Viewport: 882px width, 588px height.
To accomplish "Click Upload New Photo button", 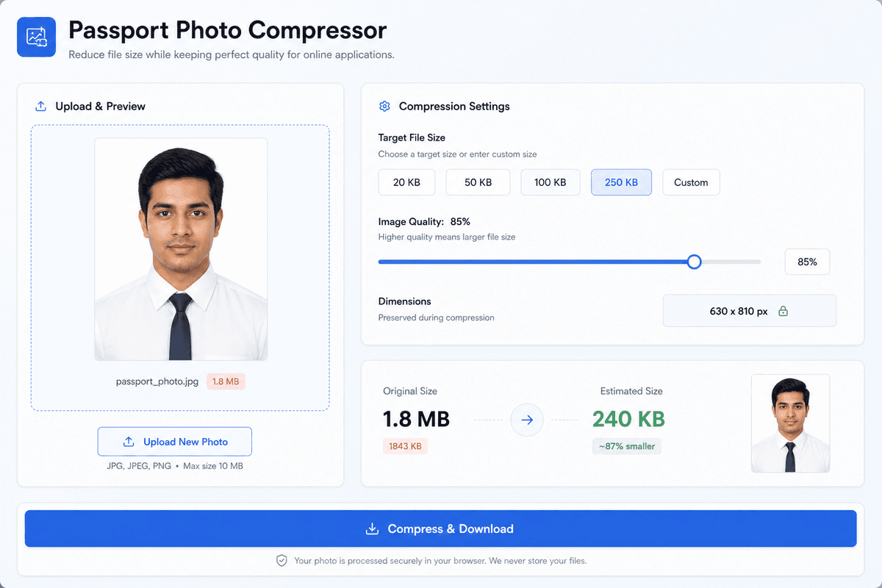I will point(175,442).
